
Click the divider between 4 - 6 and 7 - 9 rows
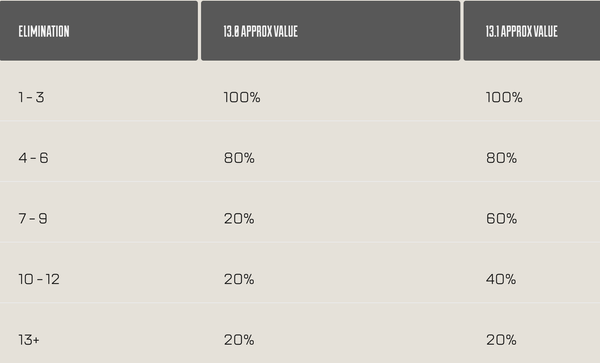point(300,181)
